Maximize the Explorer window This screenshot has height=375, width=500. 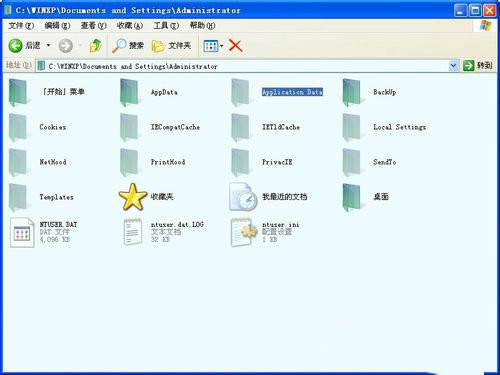[x=475, y=11]
